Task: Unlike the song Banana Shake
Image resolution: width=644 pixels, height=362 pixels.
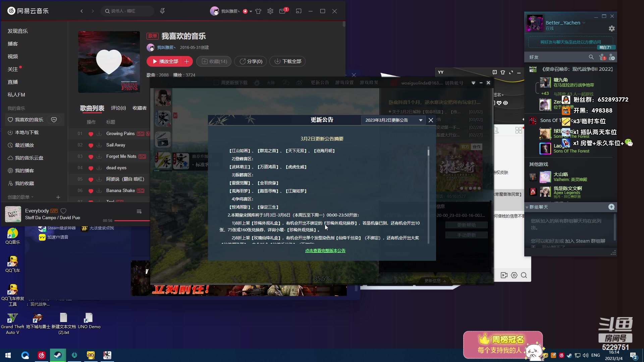Action: [x=91, y=191]
